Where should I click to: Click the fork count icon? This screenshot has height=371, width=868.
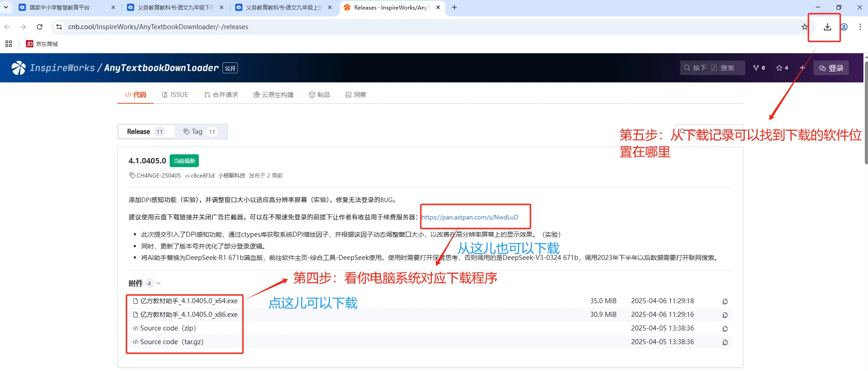click(756, 68)
